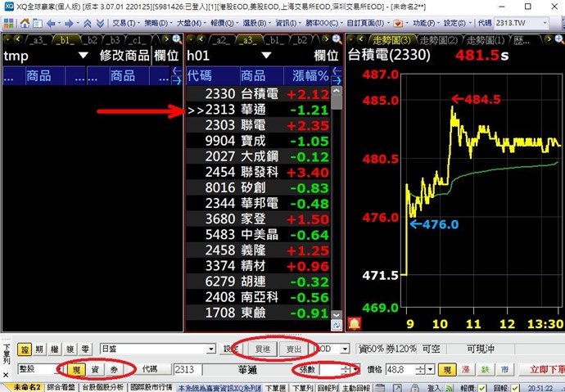Screen dimensions: 565x392
Task: Switch to _a3_ tab in tmp panel
Action: pos(38,39)
